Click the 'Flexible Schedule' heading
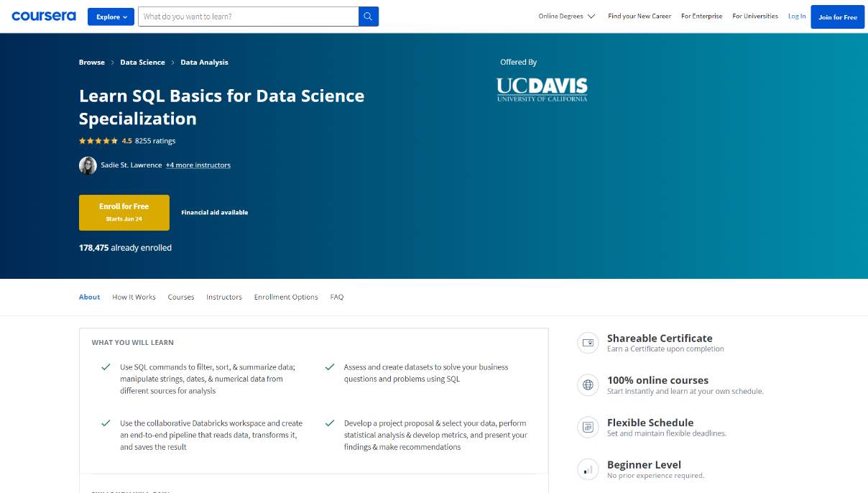Viewport: 868px width, 493px height. [x=650, y=423]
